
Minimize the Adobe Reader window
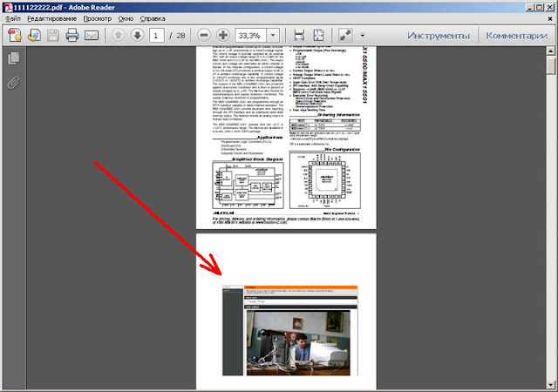[x=530, y=7]
